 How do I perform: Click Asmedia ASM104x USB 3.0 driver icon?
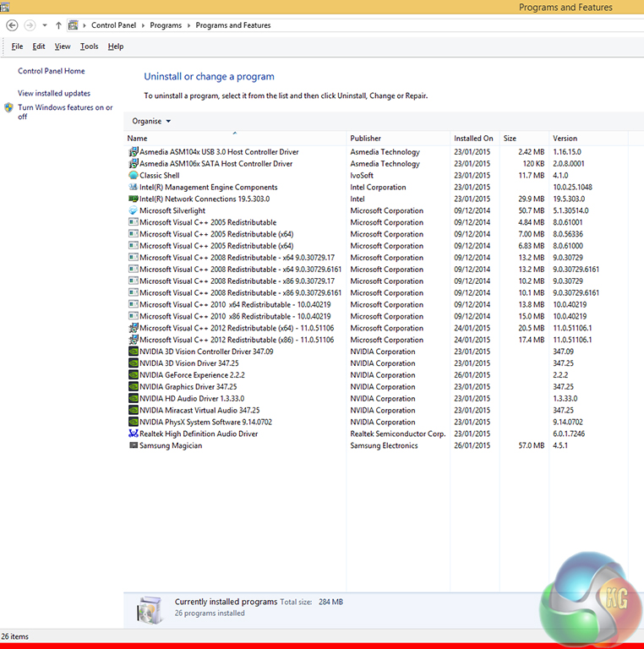coord(134,151)
